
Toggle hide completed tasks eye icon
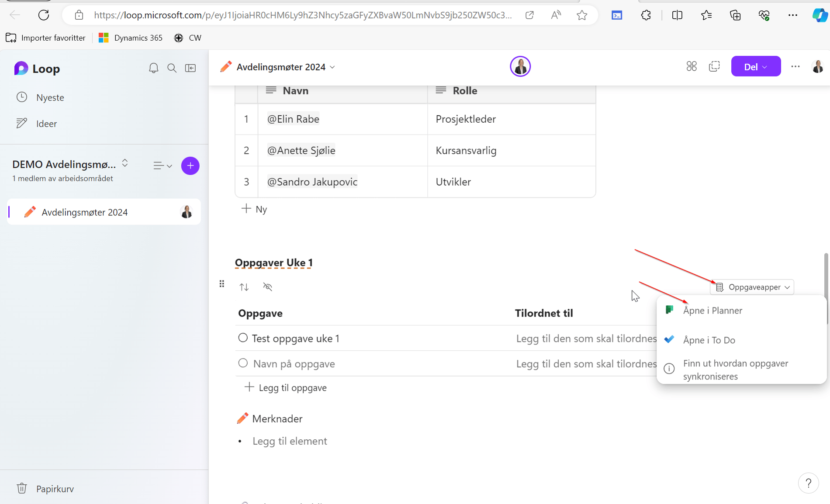(x=267, y=287)
